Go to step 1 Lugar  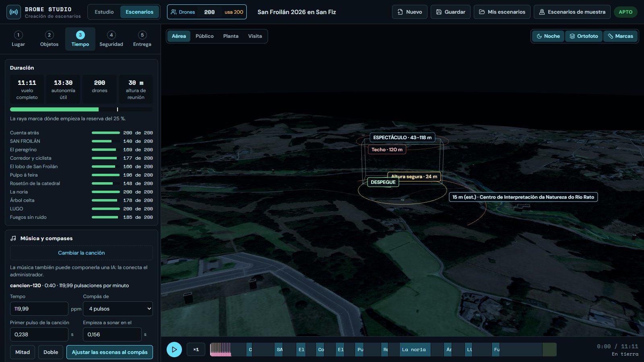click(18, 39)
